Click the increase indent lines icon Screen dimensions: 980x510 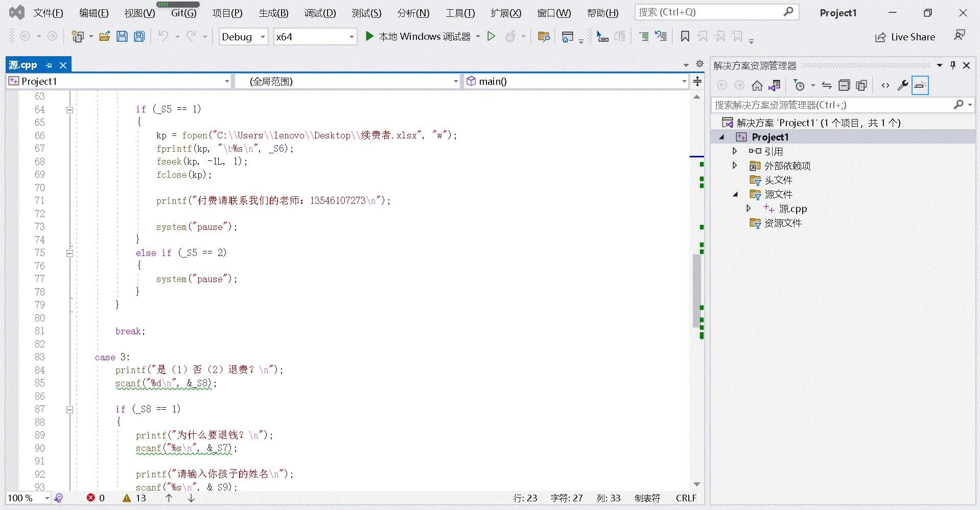click(x=644, y=36)
